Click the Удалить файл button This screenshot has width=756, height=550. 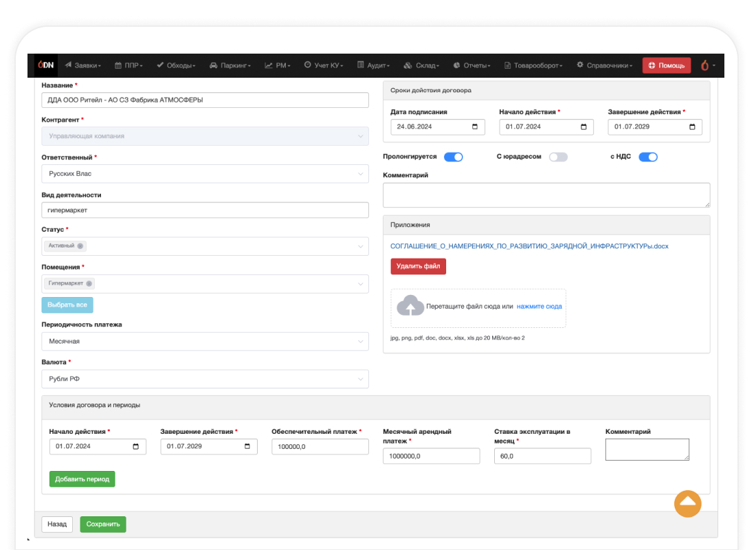point(418,266)
